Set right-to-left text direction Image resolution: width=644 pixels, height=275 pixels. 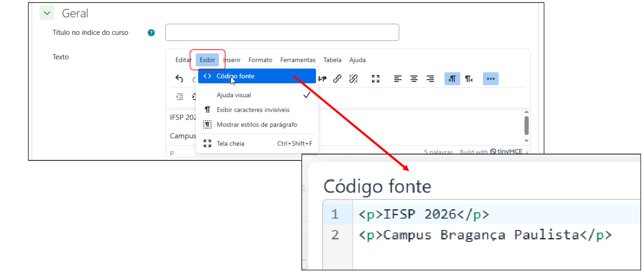(x=468, y=79)
